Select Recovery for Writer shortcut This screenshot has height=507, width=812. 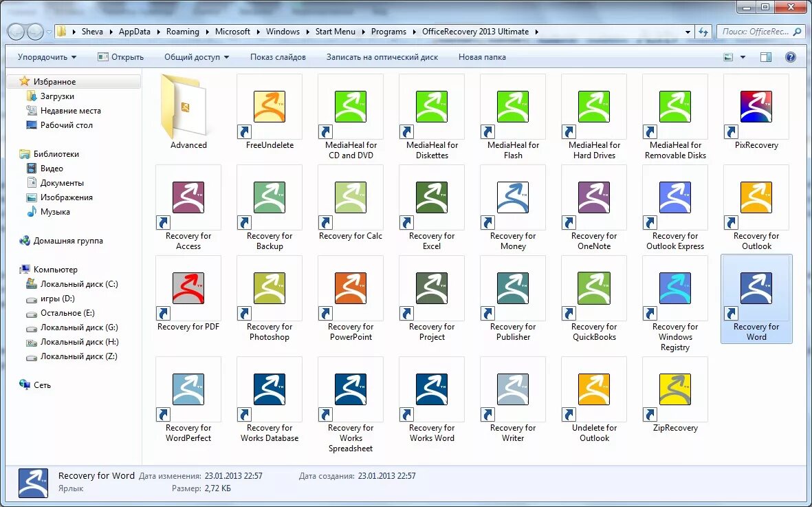[513, 400]
